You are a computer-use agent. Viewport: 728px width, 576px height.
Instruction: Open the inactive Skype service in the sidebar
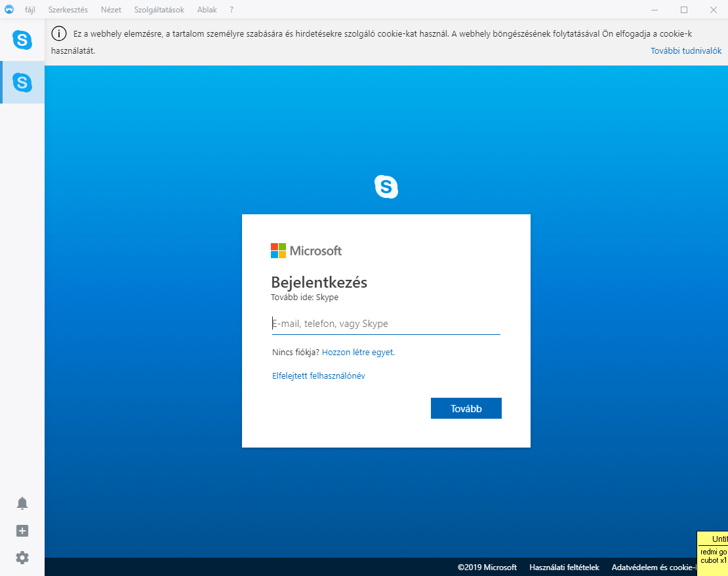[22, 40]
